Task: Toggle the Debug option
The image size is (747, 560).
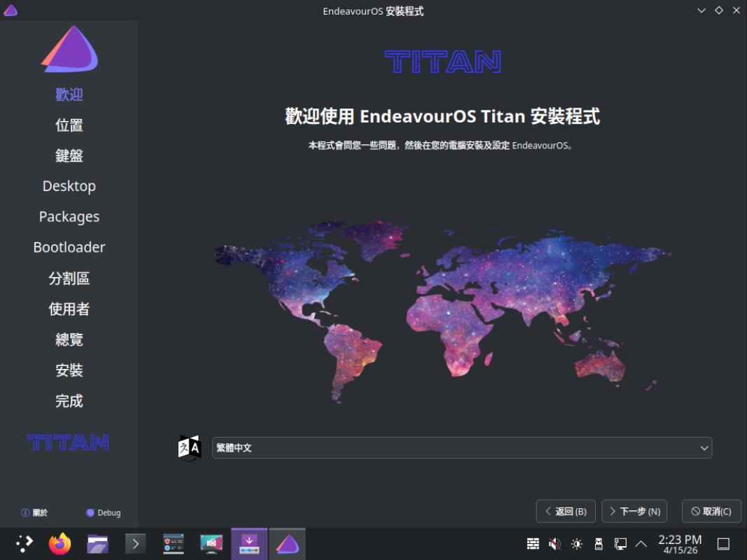Action: click(103, 512)
